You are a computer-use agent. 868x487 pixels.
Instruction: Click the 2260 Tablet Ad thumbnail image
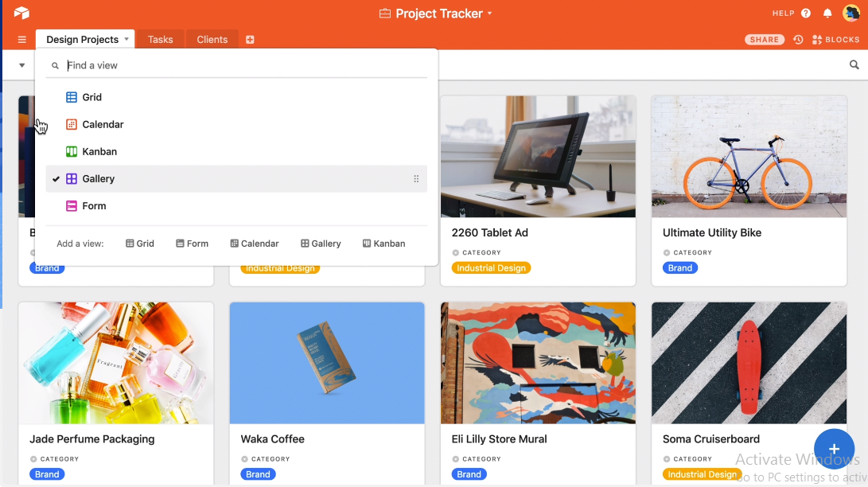click(x=538, y=157)
